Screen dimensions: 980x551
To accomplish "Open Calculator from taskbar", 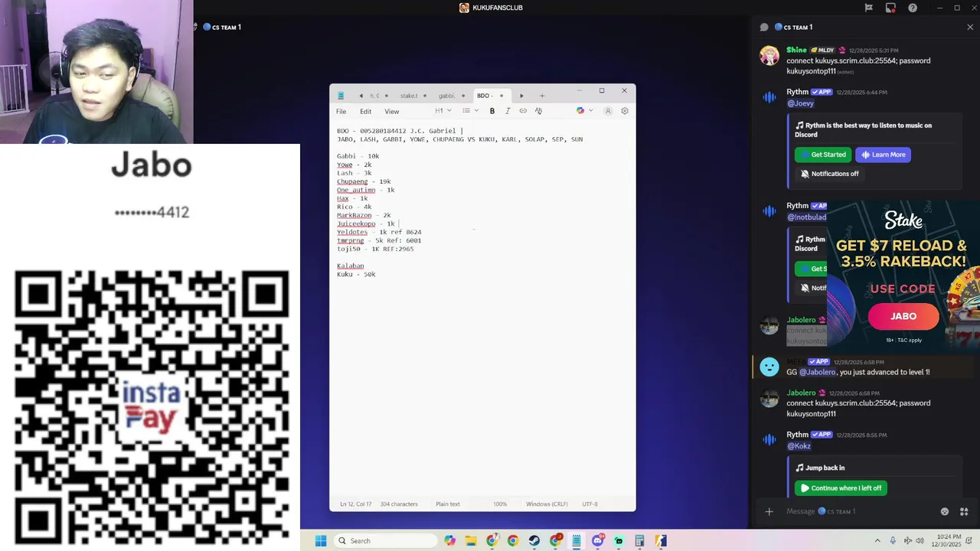I will [x=639, y=541].
